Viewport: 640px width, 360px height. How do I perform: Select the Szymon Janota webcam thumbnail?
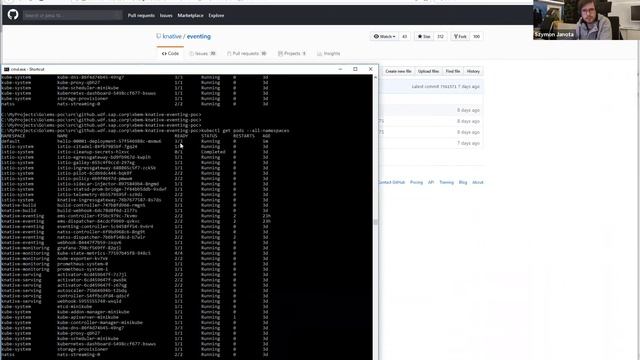pyautogui.click(x=586, y=20)
